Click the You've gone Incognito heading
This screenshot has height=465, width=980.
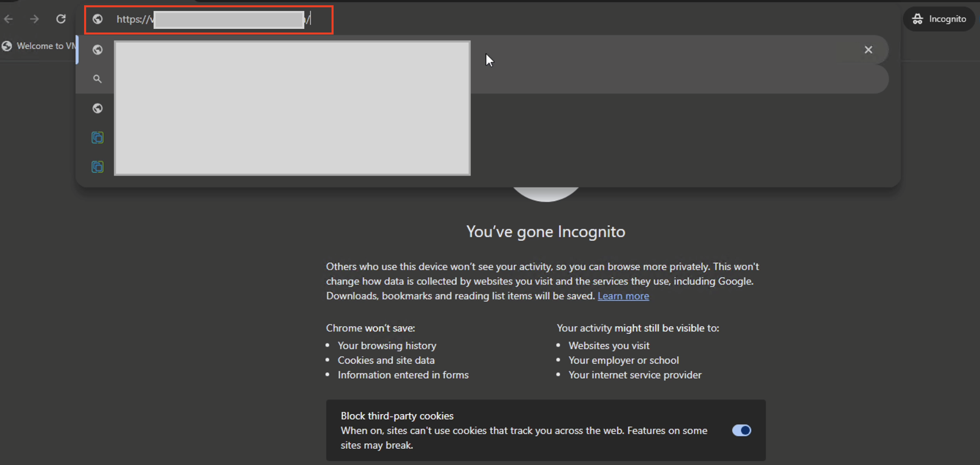click(546, 232)
